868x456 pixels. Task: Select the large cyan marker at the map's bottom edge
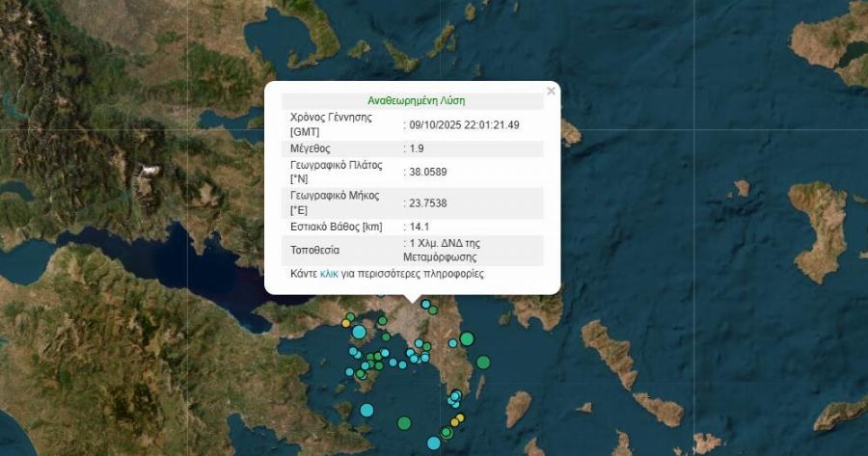(x=434, y=443)
